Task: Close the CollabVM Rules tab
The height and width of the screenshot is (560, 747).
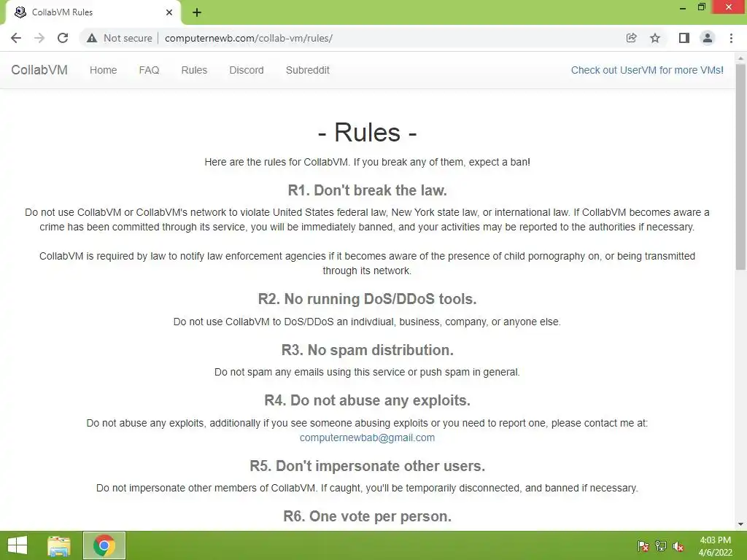Action: [169, 12]
